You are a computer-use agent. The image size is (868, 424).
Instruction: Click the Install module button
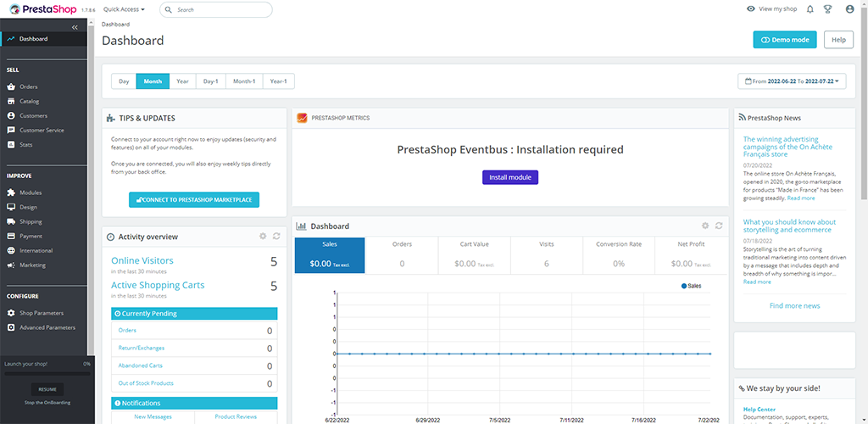click(x=510, y=177)
